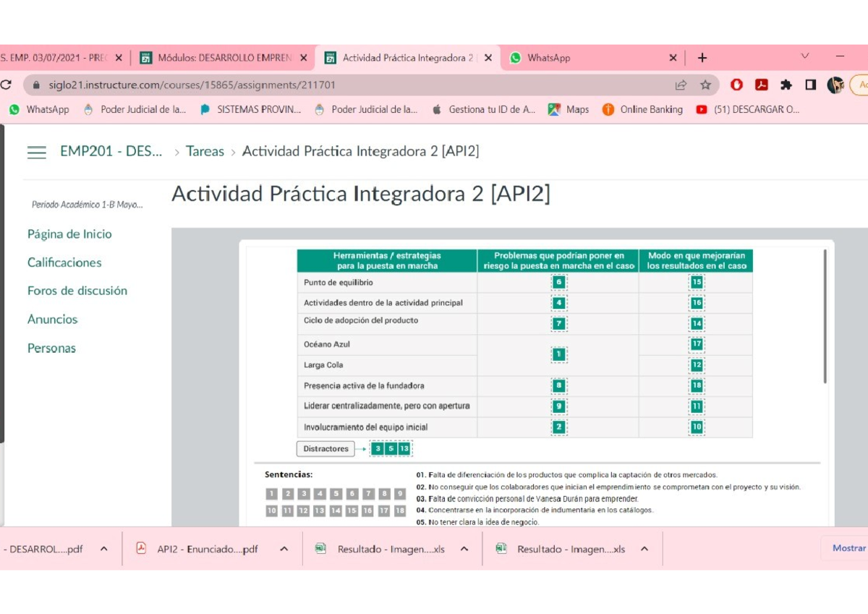Expand options for the API2 - Enunciado download

(x=284, y=549)
